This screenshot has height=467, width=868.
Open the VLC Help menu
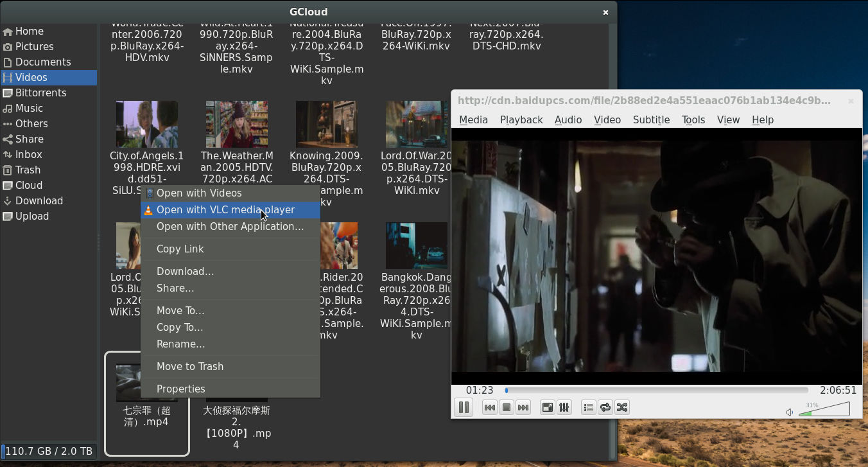pos(763,119)
